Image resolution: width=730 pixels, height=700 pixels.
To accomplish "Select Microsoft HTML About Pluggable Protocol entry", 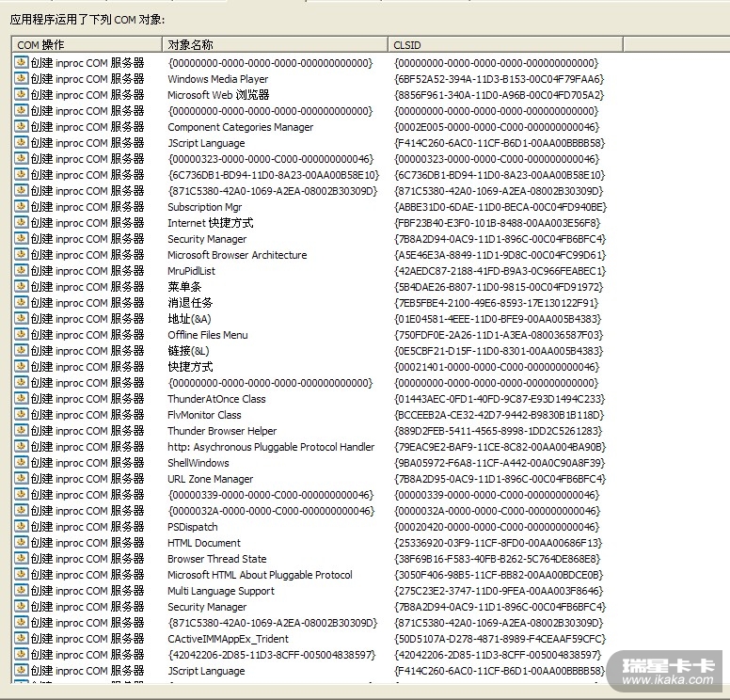I will pos(260,575).
